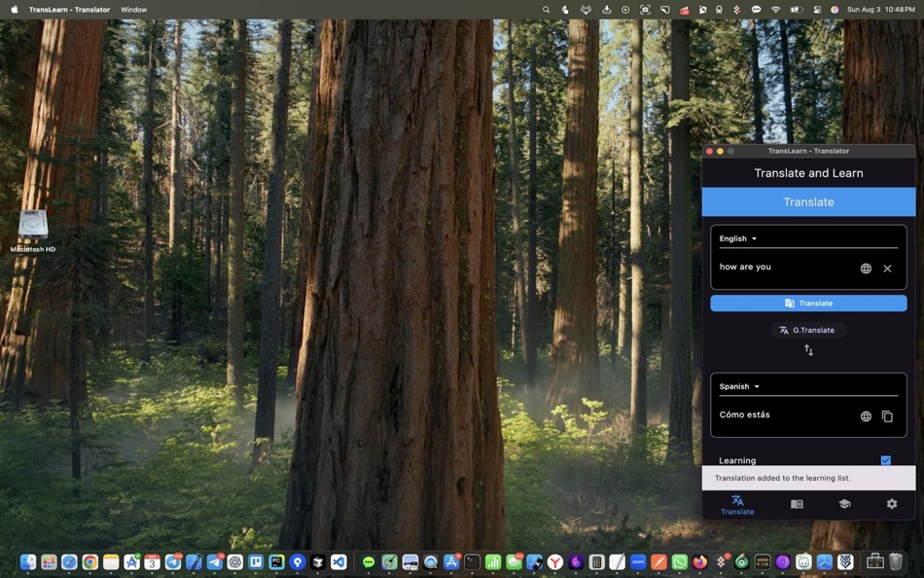924x578 pixels.
Task: Click the date and time in the menu bar
Action: (x=881, y=10)
